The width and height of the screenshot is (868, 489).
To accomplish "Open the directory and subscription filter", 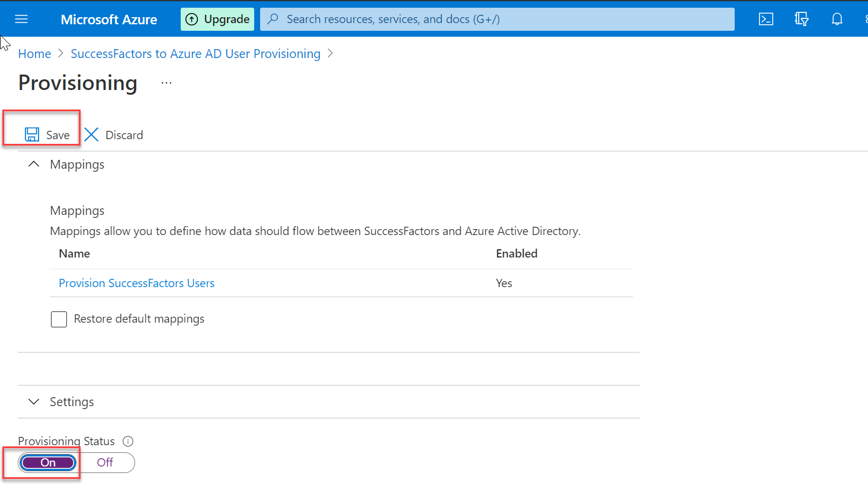I will tap(801, 19).
